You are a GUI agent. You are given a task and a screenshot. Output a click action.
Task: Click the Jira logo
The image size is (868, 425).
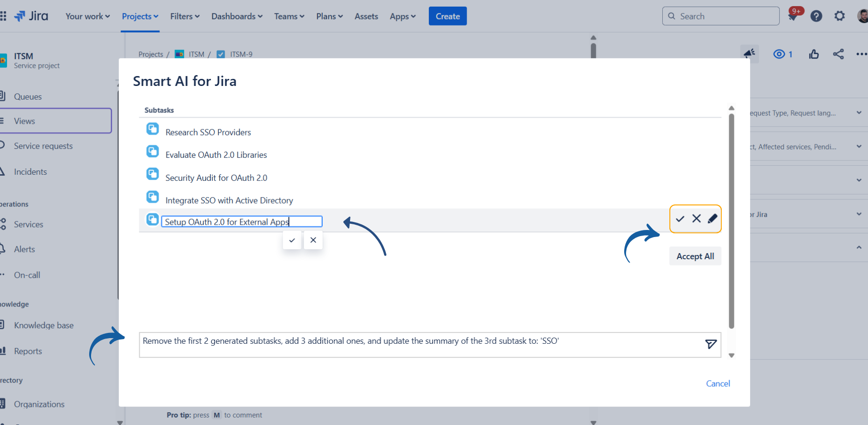[31, 16]
